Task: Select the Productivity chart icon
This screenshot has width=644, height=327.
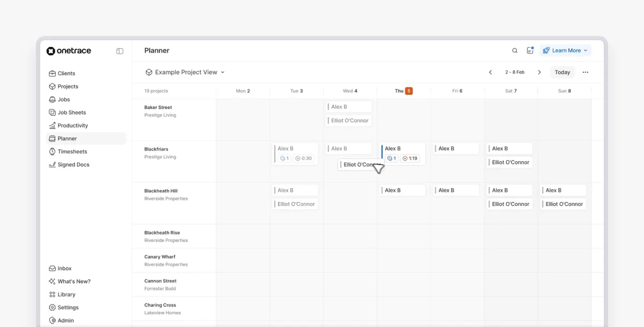Action: [x=52, y=125]
